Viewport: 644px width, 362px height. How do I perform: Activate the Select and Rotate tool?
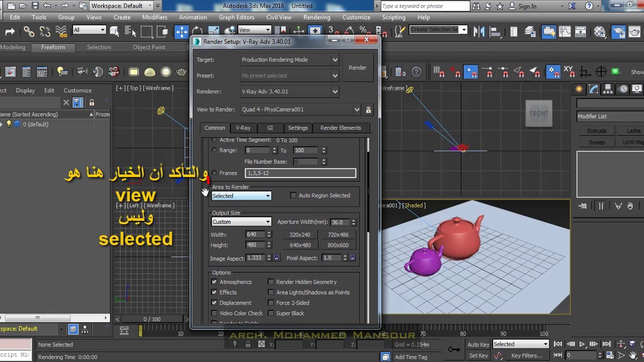pos(197,32)
